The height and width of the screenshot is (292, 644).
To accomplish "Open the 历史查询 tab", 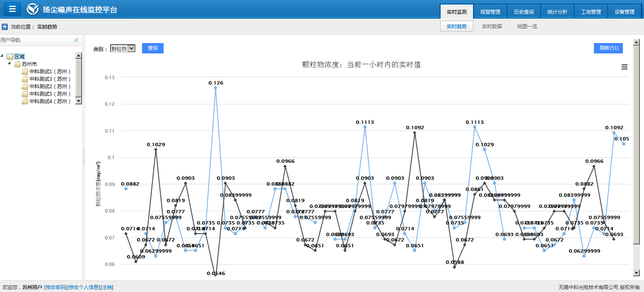I will coord(523,12).
